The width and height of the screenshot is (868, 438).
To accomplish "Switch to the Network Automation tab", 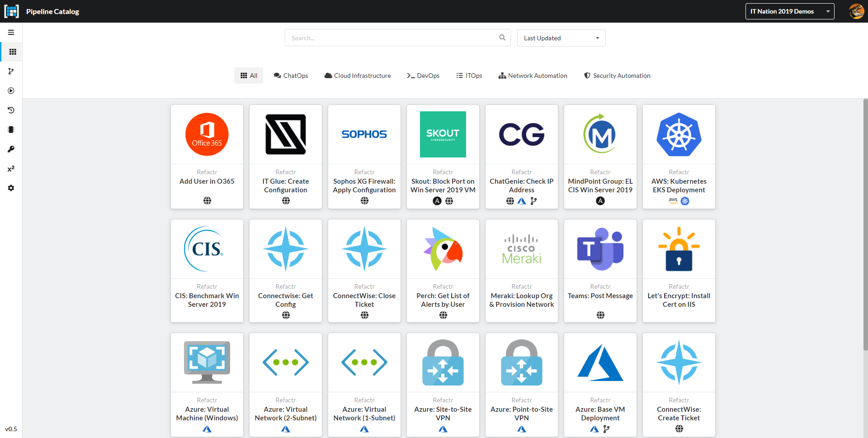I will 533,76.
